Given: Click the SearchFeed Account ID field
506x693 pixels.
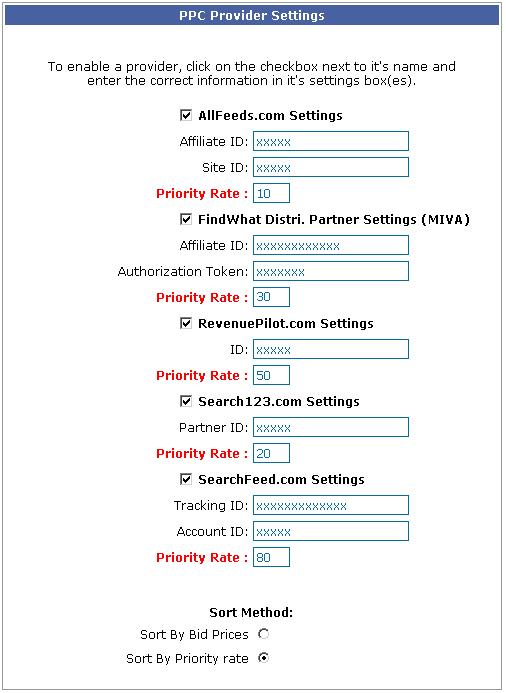Looking at the screenshot, I should (x=331, y=531).
